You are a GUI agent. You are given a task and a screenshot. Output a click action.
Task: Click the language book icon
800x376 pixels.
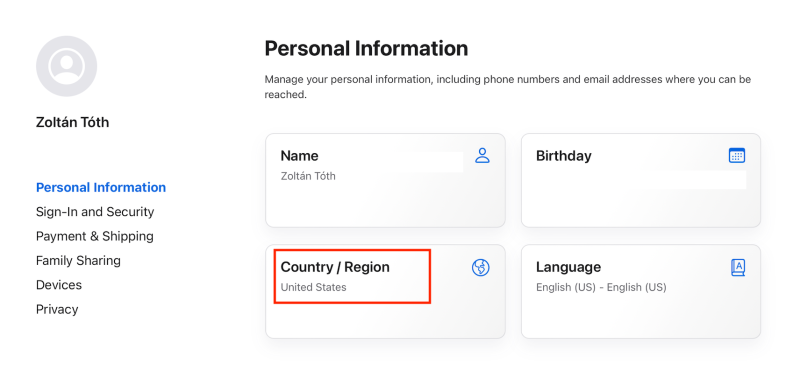click(738, 267)
